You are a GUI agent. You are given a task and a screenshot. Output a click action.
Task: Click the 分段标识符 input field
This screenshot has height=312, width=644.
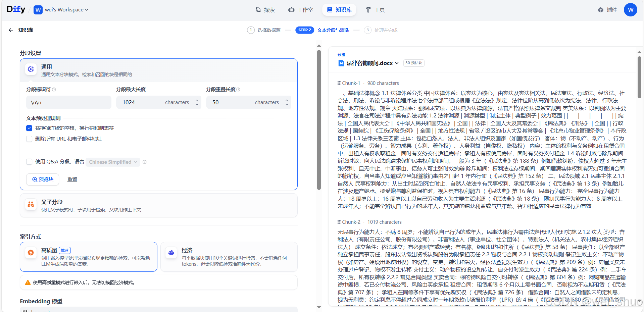pyautogui.click(x=68, y=102)
